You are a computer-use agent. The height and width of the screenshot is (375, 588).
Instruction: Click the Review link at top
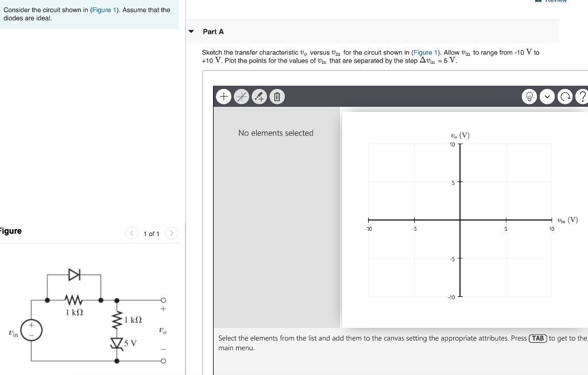[x=551, y=1]
